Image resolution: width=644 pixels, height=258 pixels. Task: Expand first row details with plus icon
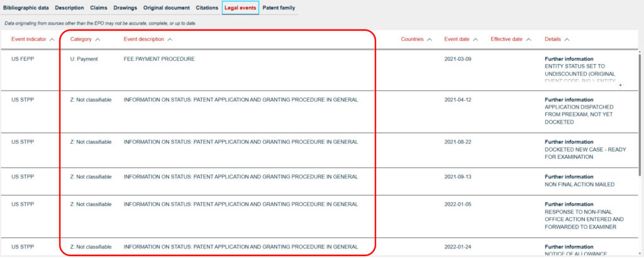pos(620,84)
